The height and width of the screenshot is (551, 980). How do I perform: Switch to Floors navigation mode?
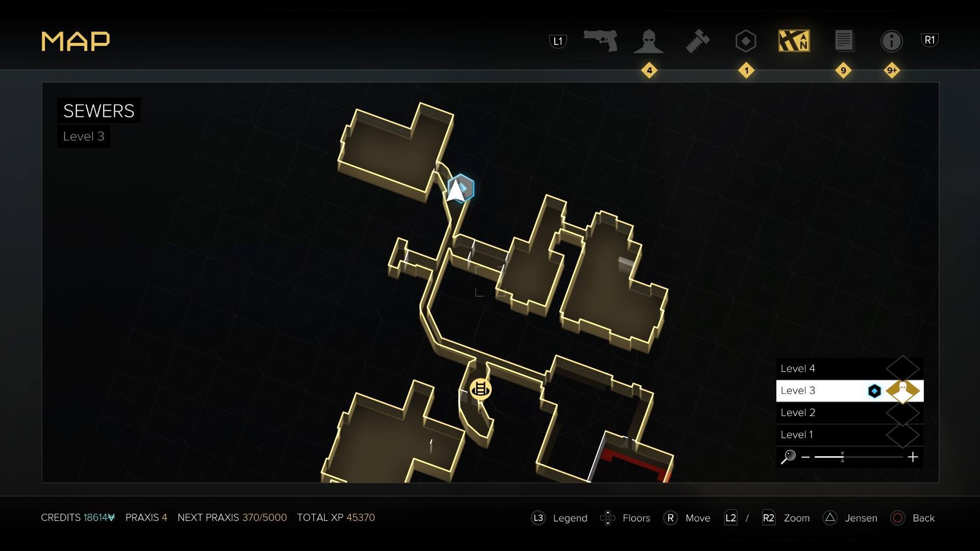pos(607,517)
